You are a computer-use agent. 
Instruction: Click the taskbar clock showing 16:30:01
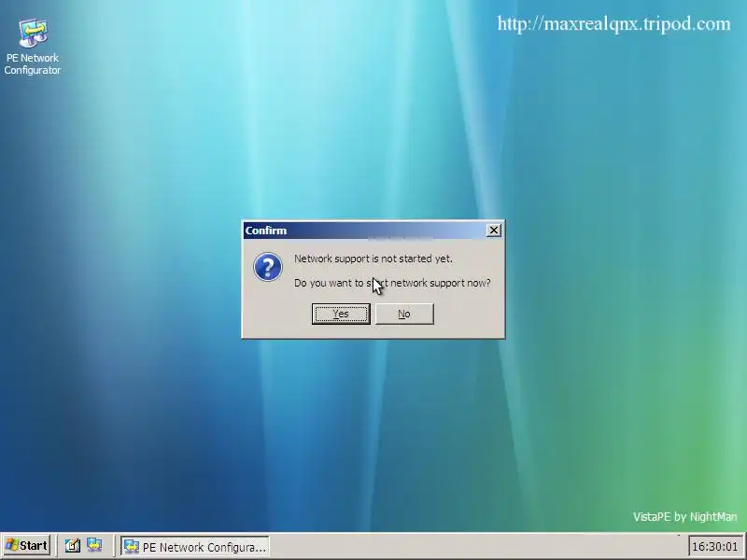(x=714, y=546)
